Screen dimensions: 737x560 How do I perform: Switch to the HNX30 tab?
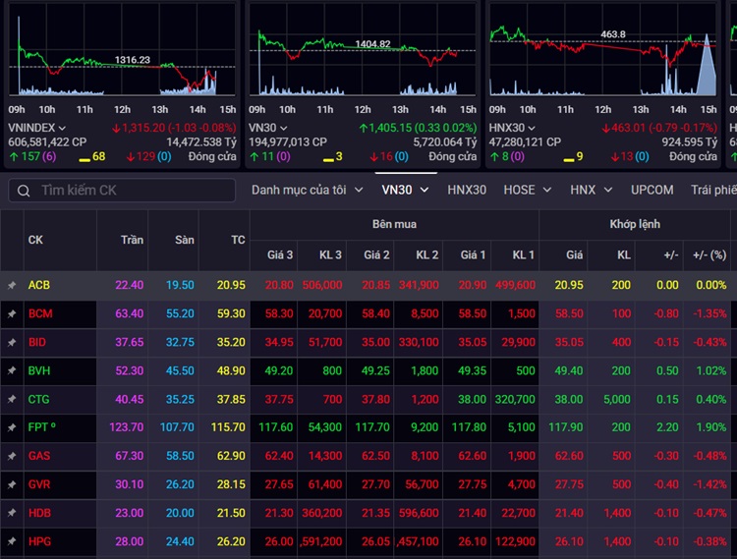467,190
